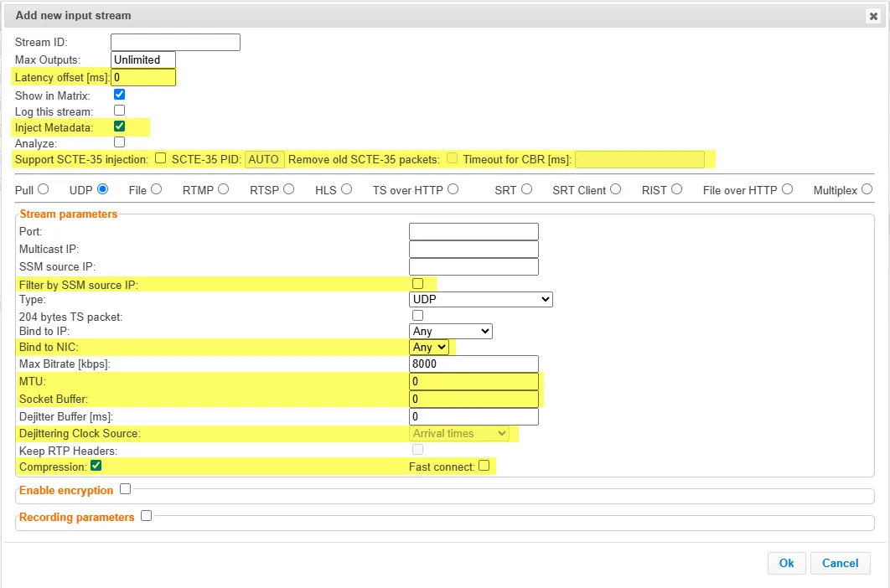Viewport: 890px width, 588px height.
Task: Open the Bind to NIC dropdown
Action: click(429, 347)
